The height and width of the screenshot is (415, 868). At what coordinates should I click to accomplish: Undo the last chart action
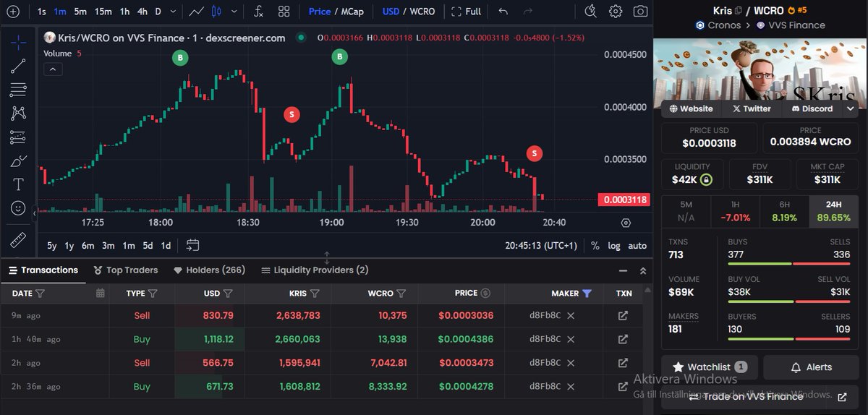tap(503, 12)
